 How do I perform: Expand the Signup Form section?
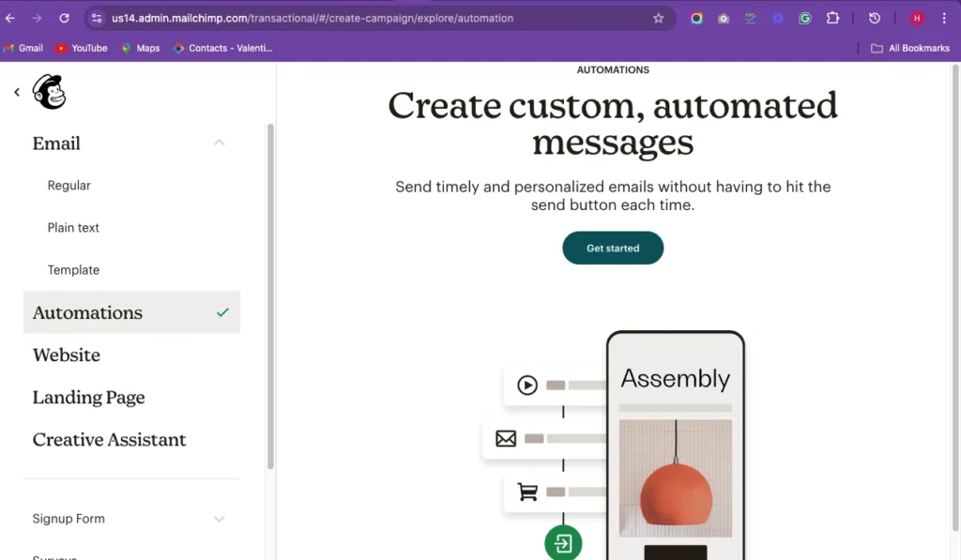coord(219,519)
